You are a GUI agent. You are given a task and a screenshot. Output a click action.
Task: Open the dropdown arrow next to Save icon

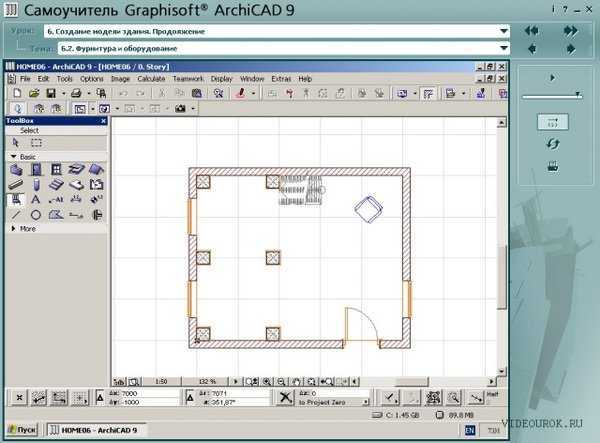(64, 93)
